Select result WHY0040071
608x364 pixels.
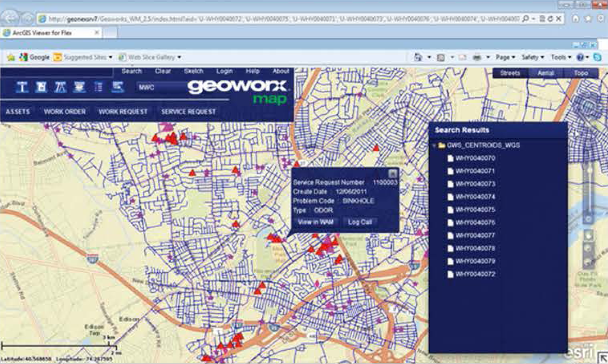coord(475,171)
